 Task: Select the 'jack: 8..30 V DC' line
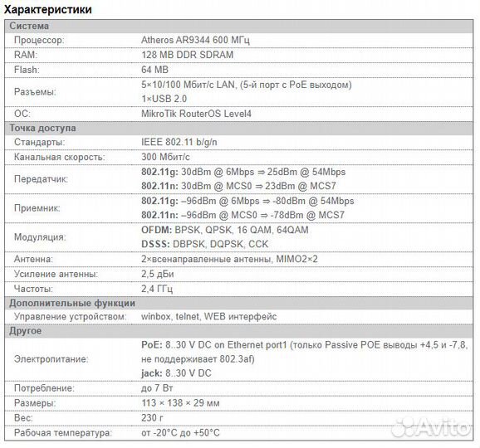pyautogui.click(x=176, y=373)
